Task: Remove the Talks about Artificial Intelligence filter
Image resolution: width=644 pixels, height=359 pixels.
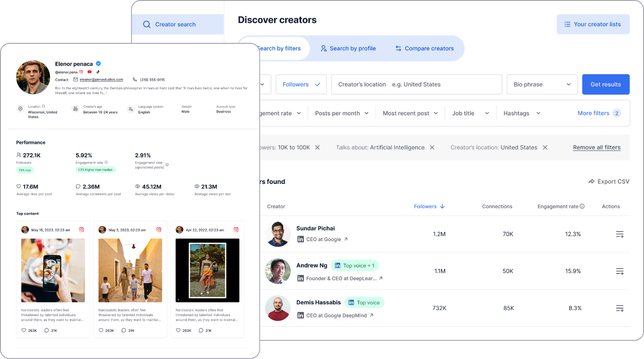Action: (432, 147)
